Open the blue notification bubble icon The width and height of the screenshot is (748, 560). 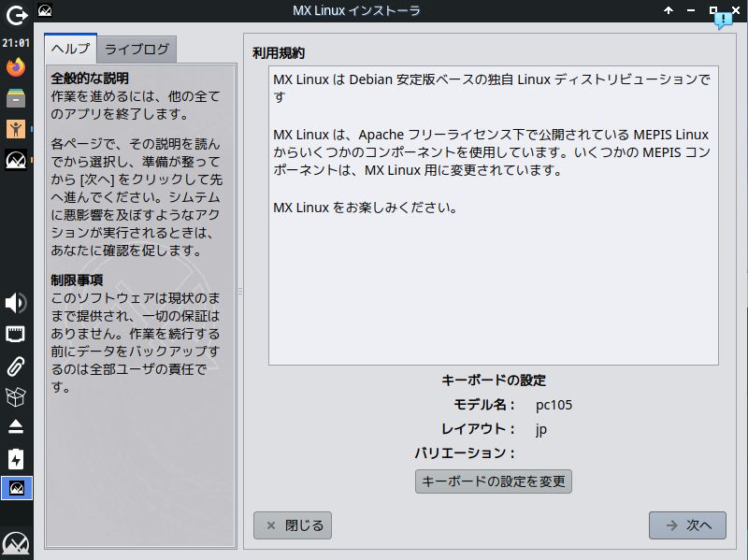[723, 21]
